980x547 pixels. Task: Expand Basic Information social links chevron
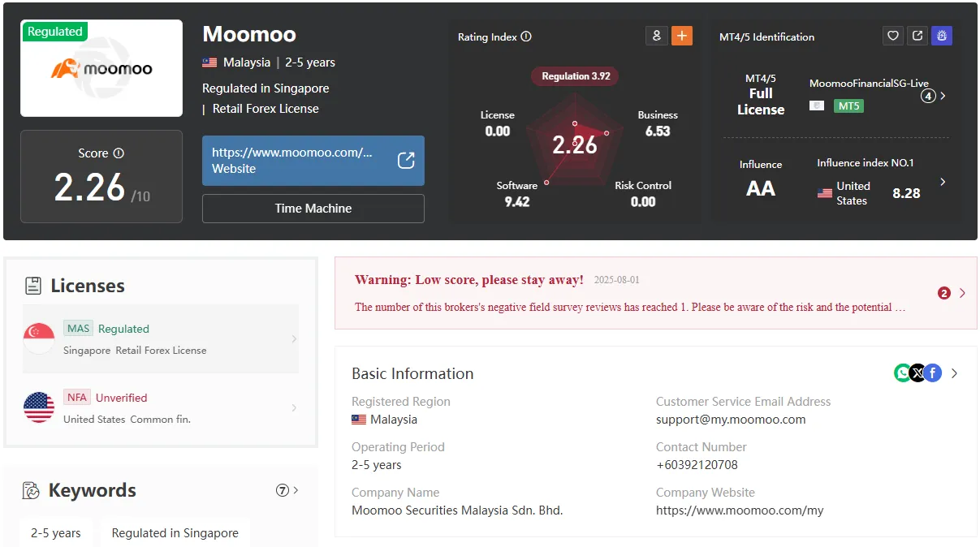[x=954, y=373]
